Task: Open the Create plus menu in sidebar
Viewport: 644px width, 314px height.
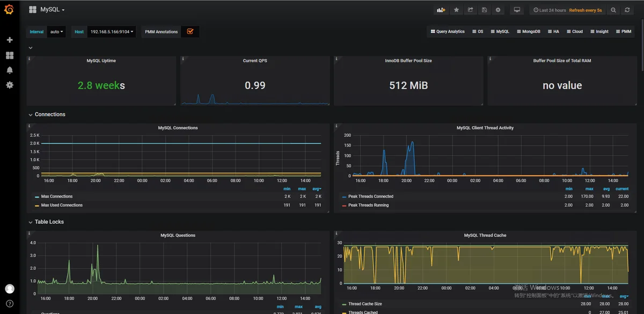Action: point(9,40)
